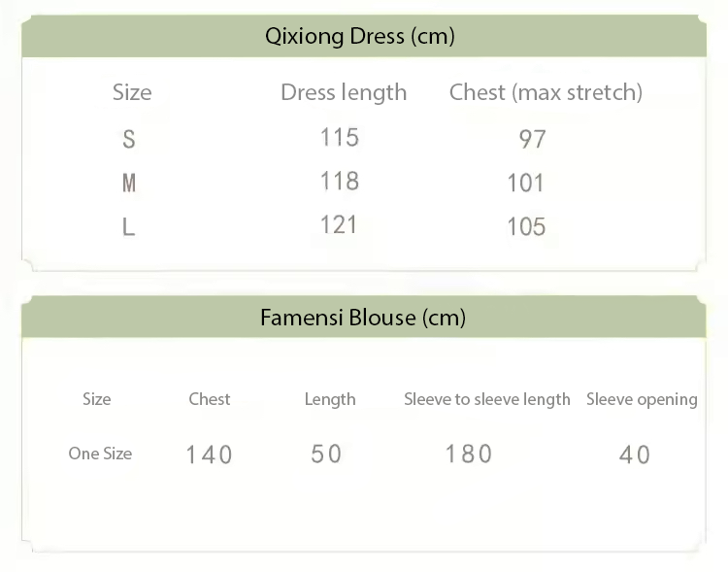Select the 115 dress length value
Screen dimensions: 728x572
point(340,137)
